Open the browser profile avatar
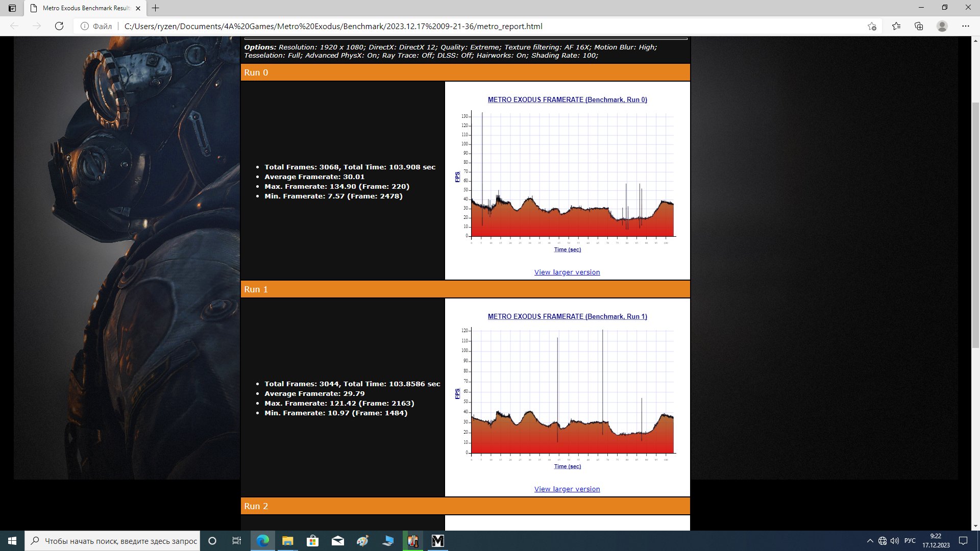 click(x=942, y=26)
